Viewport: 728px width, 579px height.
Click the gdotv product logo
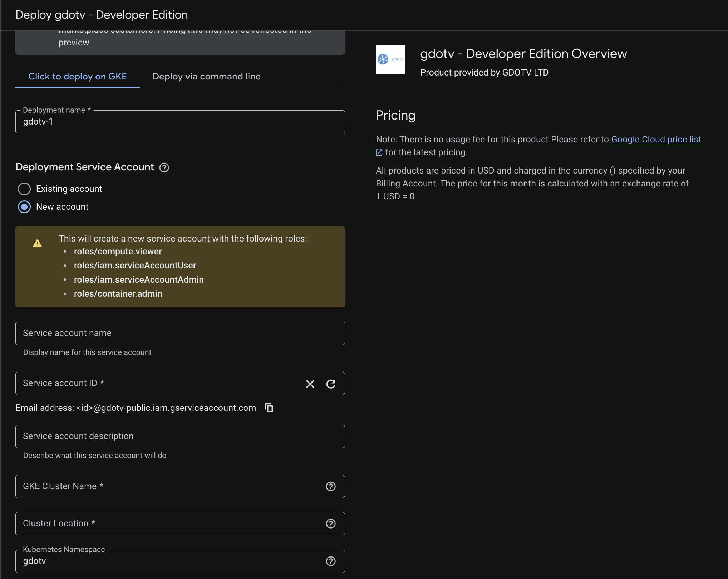390,59
